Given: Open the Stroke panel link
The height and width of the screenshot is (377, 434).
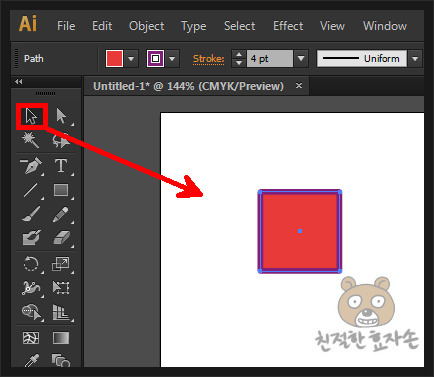Looking at the screenshot, I should click(x=209, y=59).
